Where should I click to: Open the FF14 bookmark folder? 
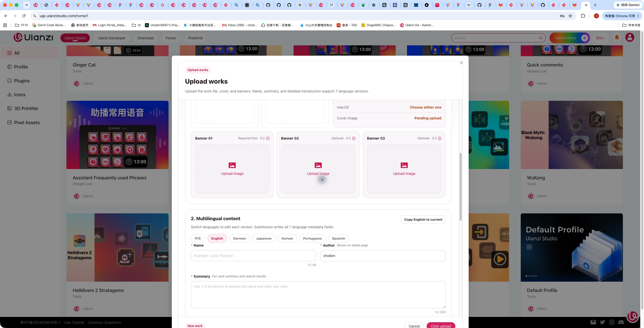22,25
